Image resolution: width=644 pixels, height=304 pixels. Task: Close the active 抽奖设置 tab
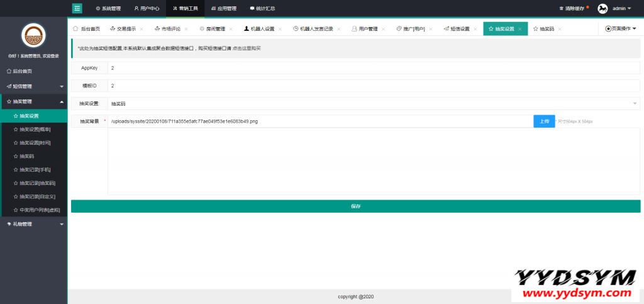coord(520,29)
